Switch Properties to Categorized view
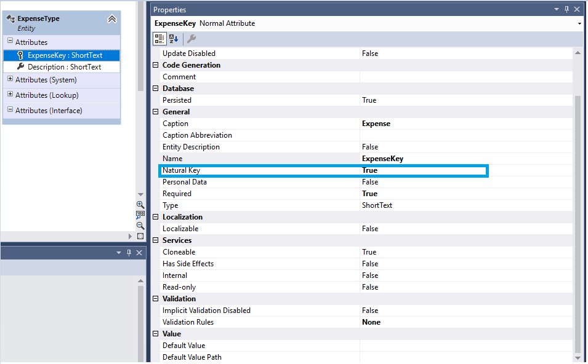Viewport: 588px width, 364px height. pyautogui.click(x=159, y=39)
